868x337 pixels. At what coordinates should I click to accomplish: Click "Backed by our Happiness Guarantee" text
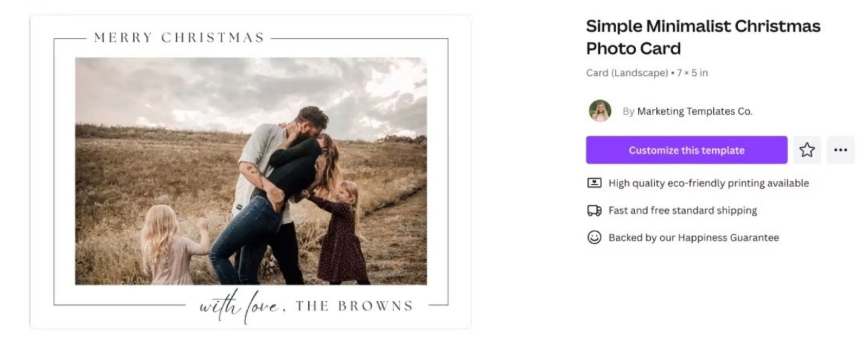[x=693, y=237]
